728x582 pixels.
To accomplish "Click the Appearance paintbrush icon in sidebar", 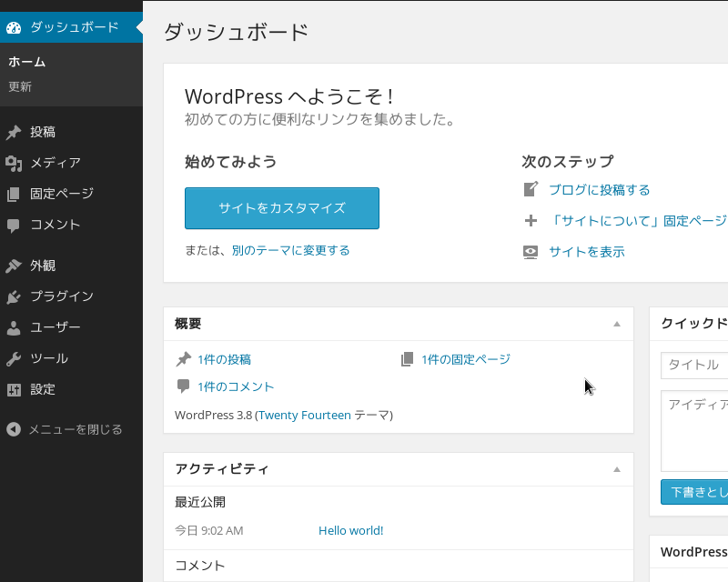I will point(14,266).
